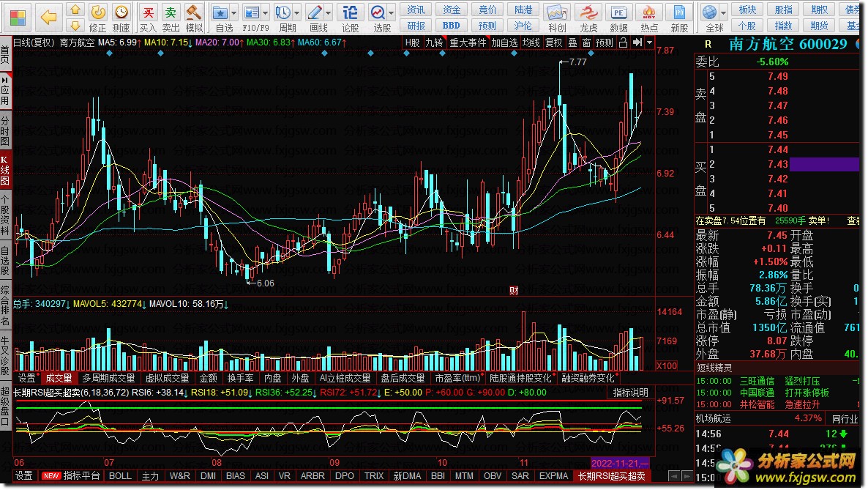Image resolution: width=868 pixels, height=490 pixels.
Task: Open the bottom indicator 设置 menu
Action: click(24, 475)
